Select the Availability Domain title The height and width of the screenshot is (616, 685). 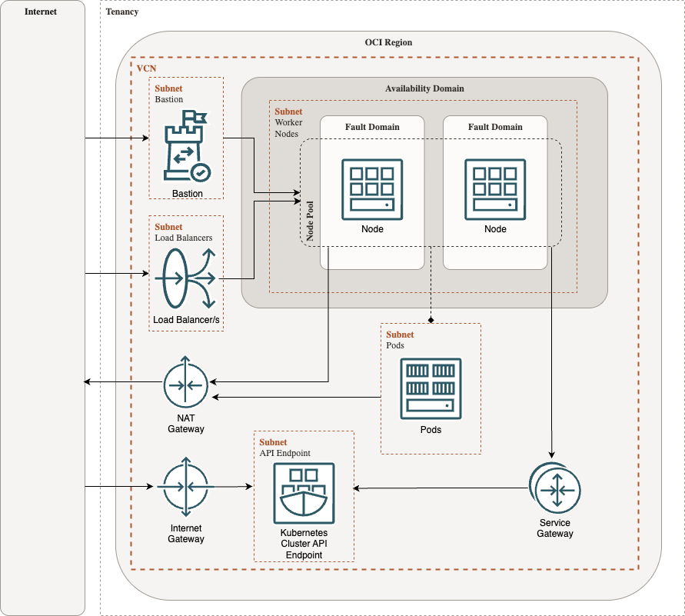point(424,88)
